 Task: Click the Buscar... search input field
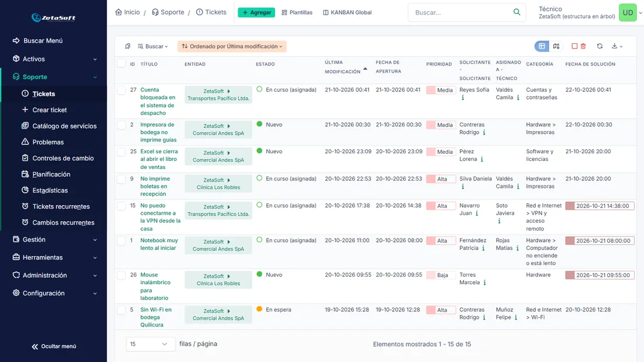pos(462,12)
